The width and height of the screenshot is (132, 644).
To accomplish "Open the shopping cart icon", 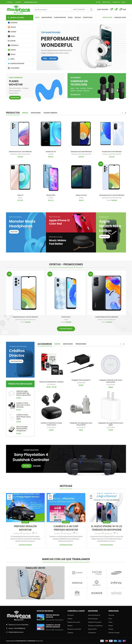I will [x=120, y=10].
